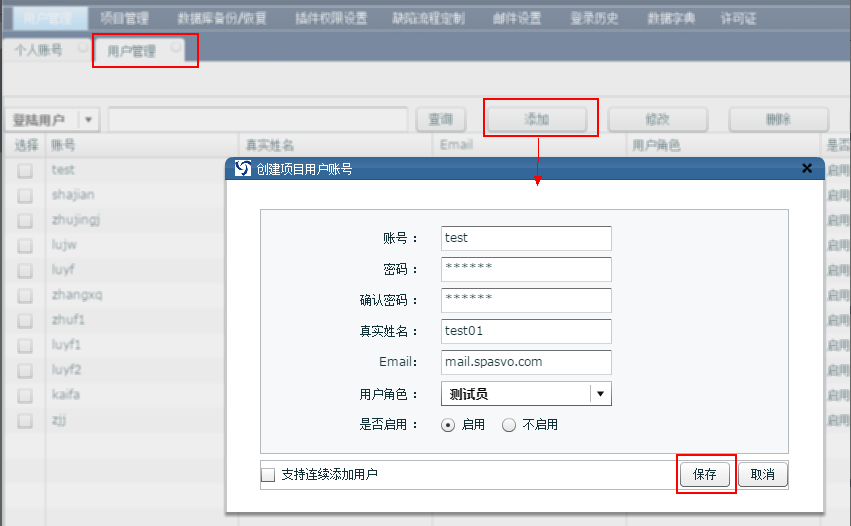Open the 项目管理 menu

(124, 18)
